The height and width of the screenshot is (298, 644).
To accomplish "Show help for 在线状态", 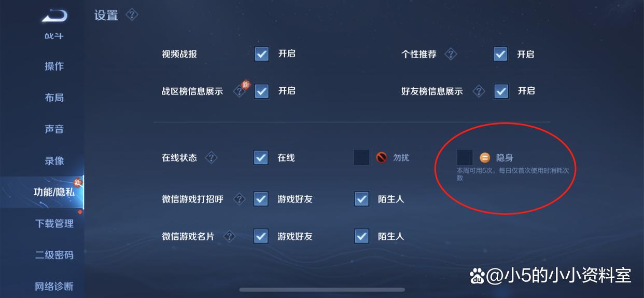I will pos(211,158).
